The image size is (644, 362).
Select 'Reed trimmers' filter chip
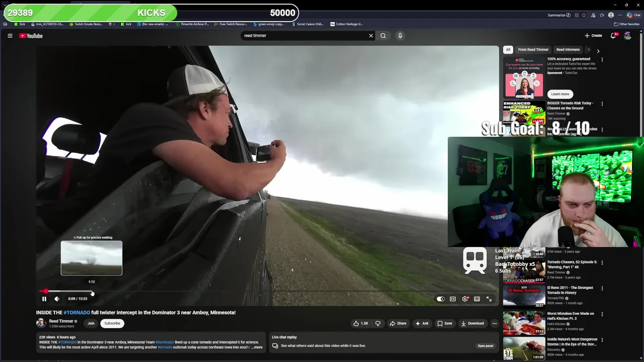568,50
